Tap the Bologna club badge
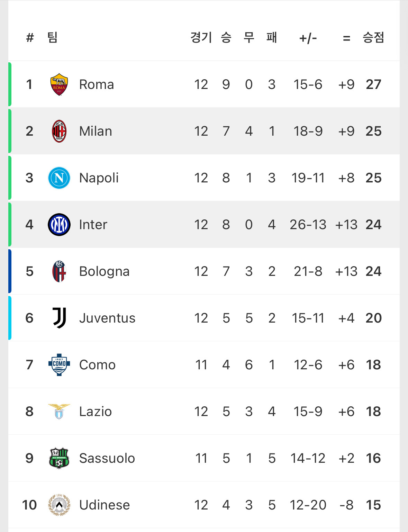The height and width of the screenshot is (532, 408). pyautogui.click(x=59, y=271)
